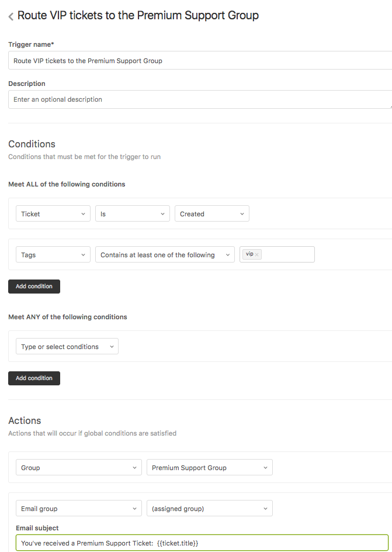
Task: Open 'Type or select conditions' dropdown
Action: point(67,347)
